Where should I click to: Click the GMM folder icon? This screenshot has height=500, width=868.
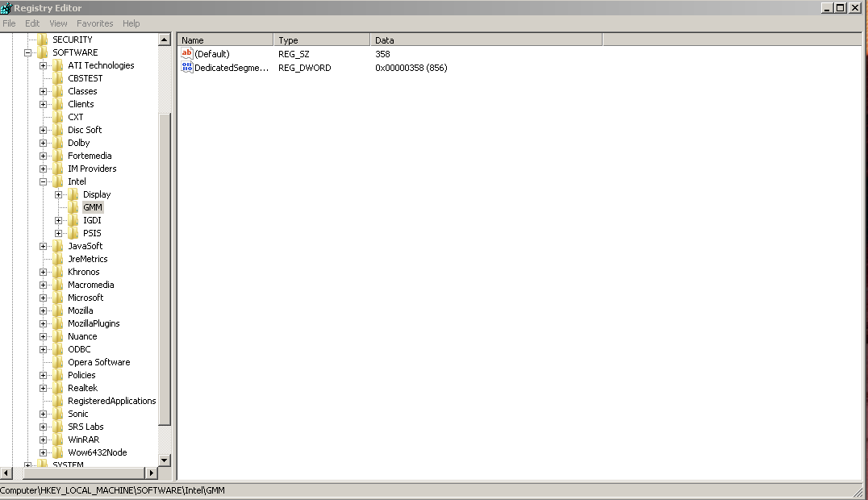[x=73, y=207]
